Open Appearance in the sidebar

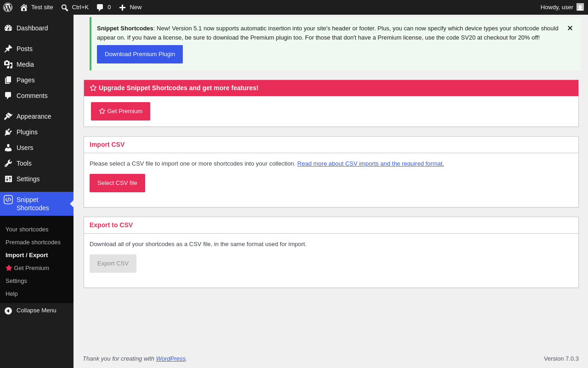click(37, 116)
